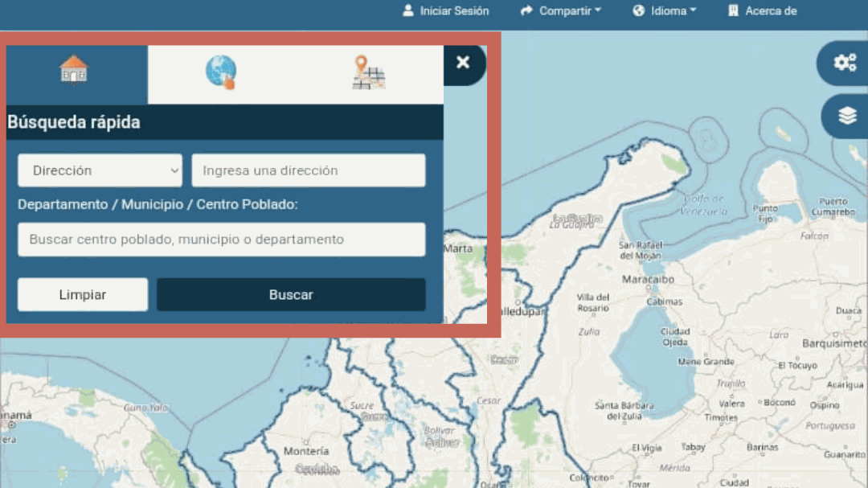
Task: Click Maracaibo on the map
Action: coord(648,280)
